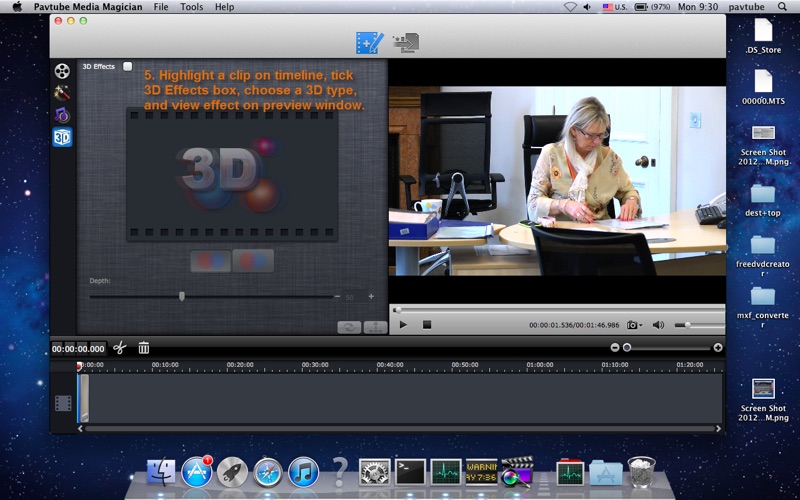Select the freedvdcreator desktop folder
This screenshot has width=800, height=500.
click(x=763, y=256)
